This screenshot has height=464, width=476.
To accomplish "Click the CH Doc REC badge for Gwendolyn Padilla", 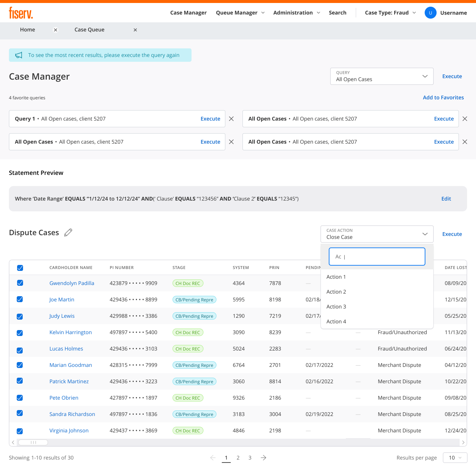I will (x=188, y=283).
